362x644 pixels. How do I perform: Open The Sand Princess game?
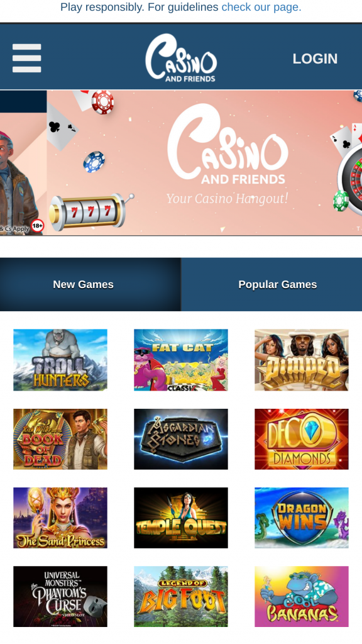tap(60, 518)
